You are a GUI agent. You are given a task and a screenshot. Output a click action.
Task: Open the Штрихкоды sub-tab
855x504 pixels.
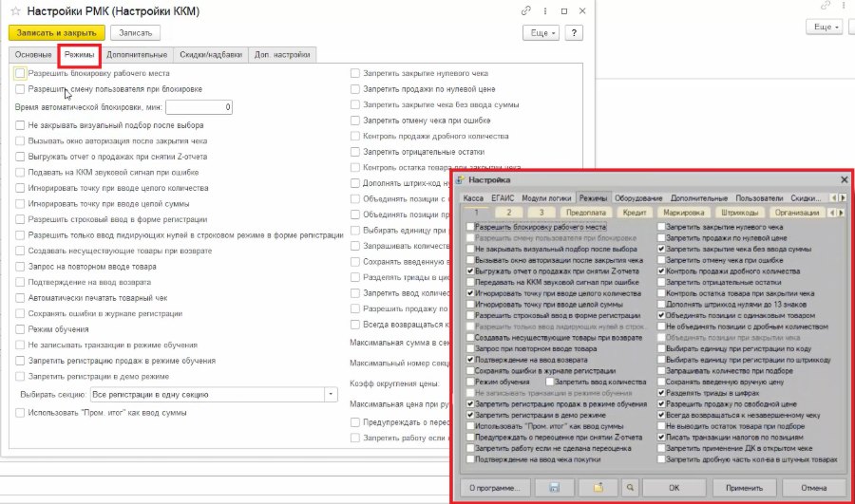[739, 213]
